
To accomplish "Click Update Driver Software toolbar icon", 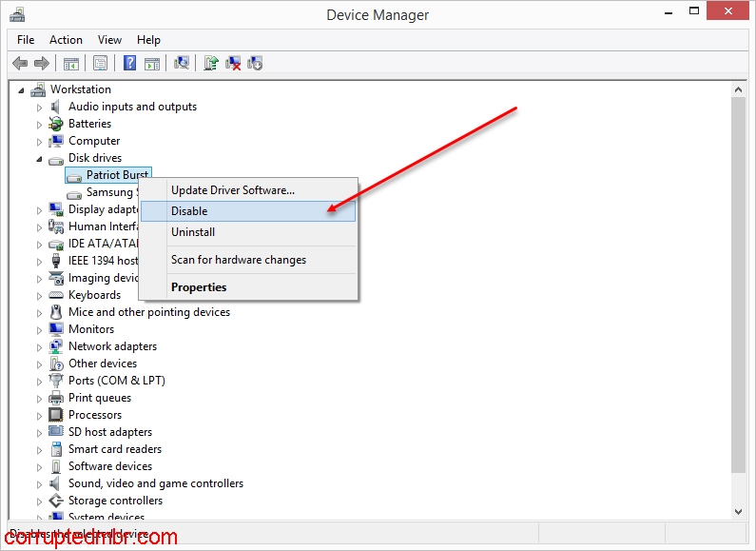I will coord(211,63).
